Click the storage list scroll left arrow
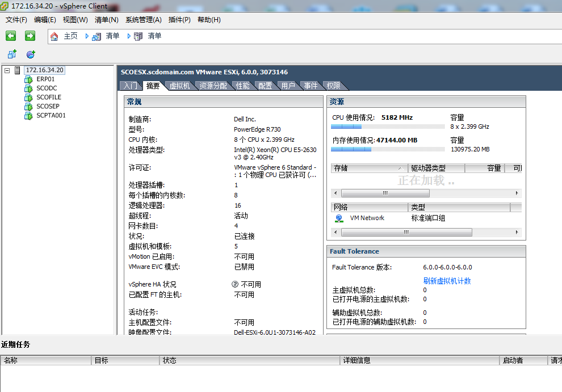The image size is (562, 392). (335, 193)
